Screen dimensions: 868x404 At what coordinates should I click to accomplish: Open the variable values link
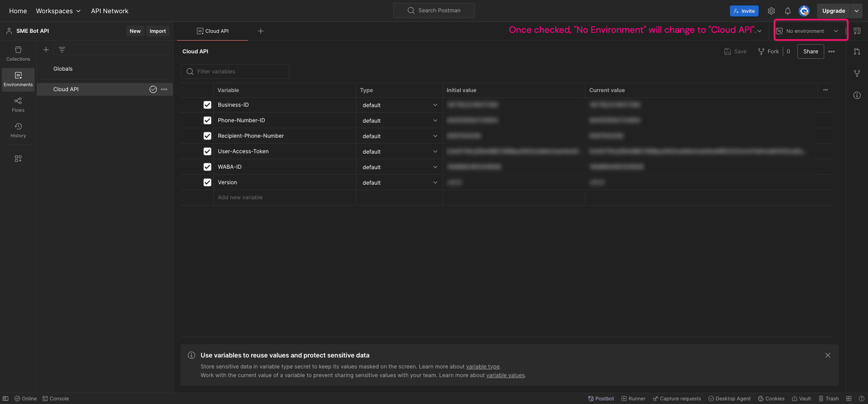(x=506, y=375)
